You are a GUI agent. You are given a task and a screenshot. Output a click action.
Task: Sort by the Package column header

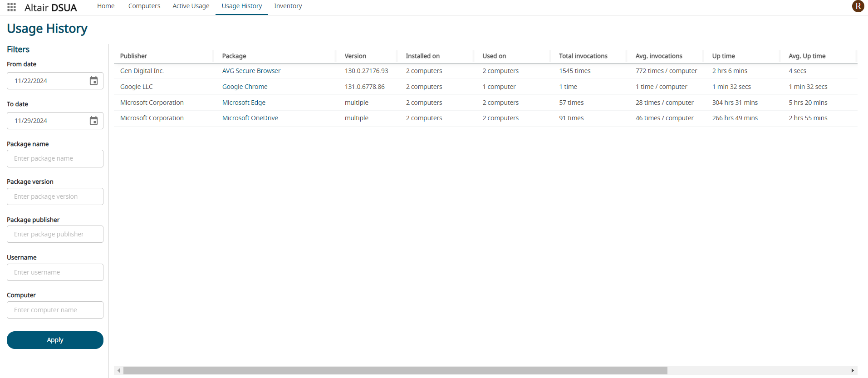pos(234,56)
